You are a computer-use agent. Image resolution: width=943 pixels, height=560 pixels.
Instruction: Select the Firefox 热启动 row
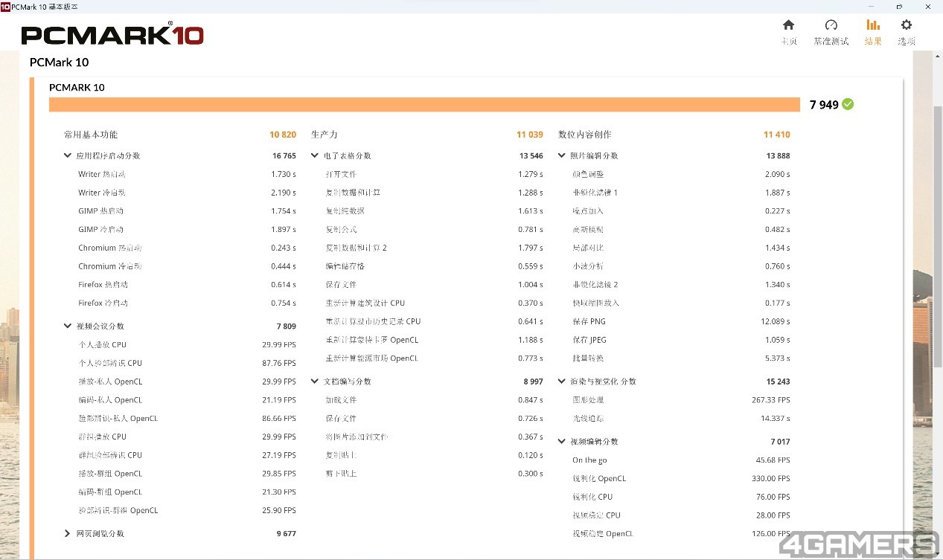coord(187,285)
